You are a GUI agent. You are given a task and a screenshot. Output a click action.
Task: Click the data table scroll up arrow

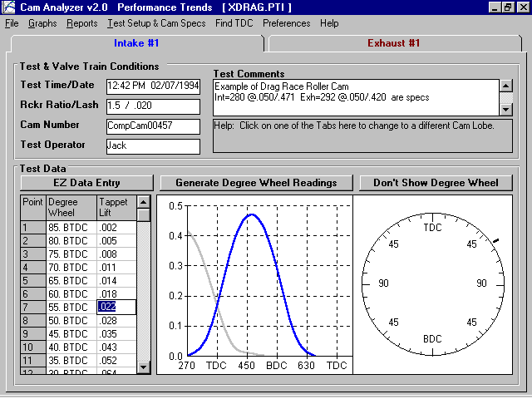(x=144, y=202)
